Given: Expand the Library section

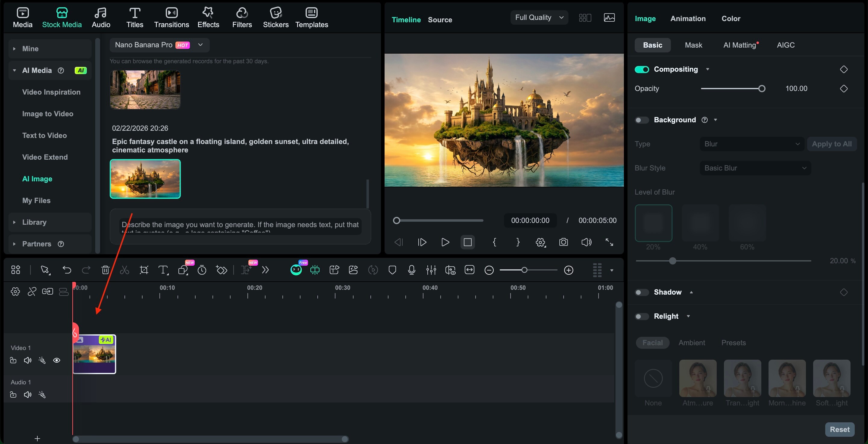Looking at the screenshot, I should (x=34, y=222).
